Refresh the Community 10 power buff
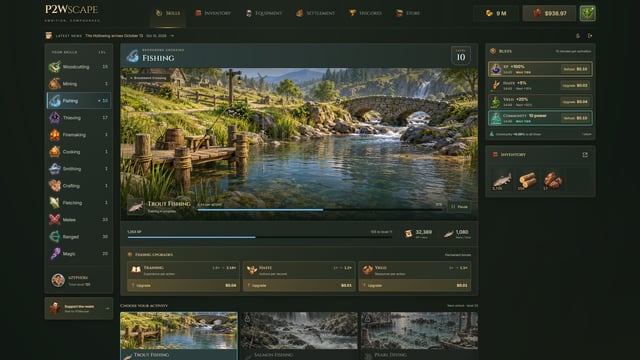The height and width of the screenshot is (360, 640). (x=576, y=118)
